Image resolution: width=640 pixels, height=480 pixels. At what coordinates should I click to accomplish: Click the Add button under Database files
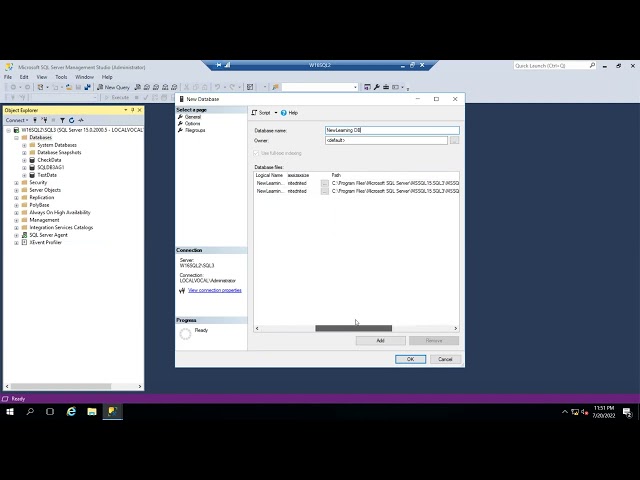tap(380, 340)
